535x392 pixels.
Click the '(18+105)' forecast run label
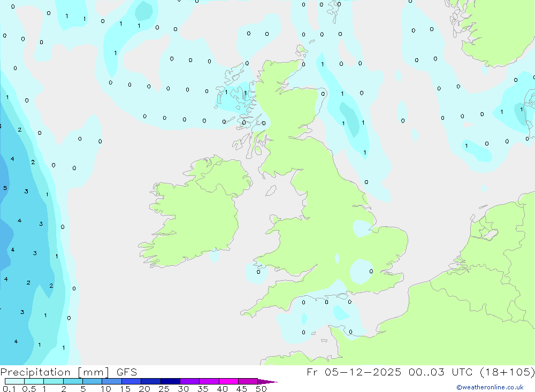(507, 372)
